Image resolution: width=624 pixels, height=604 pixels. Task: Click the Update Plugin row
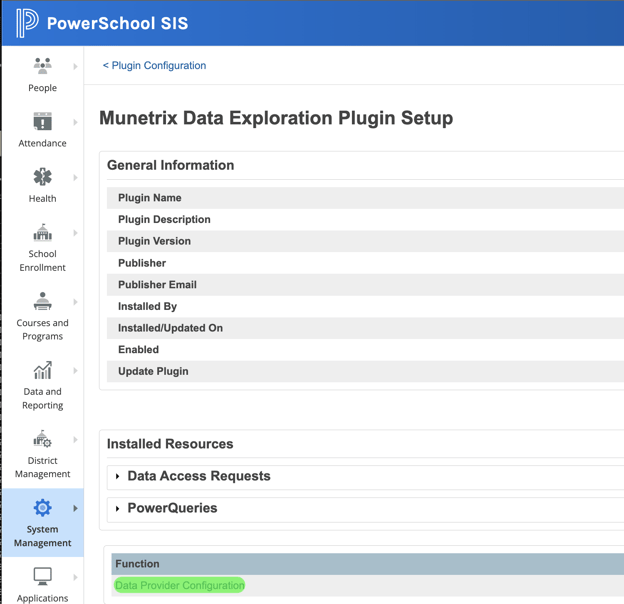[365, 371]
